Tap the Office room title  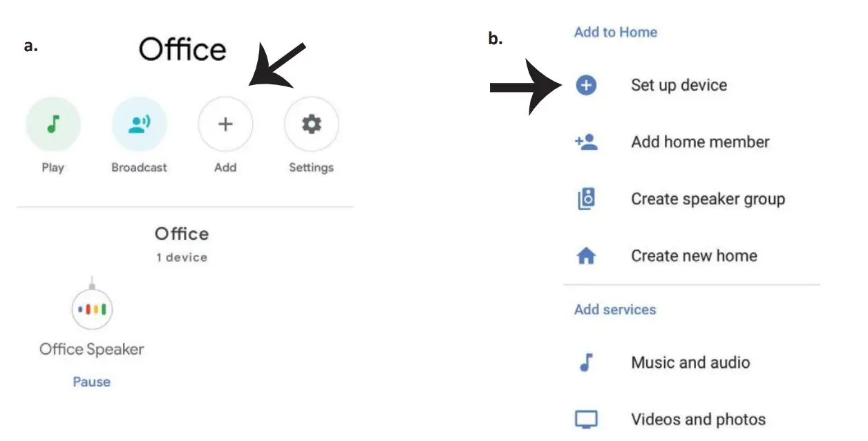[183, 49]
